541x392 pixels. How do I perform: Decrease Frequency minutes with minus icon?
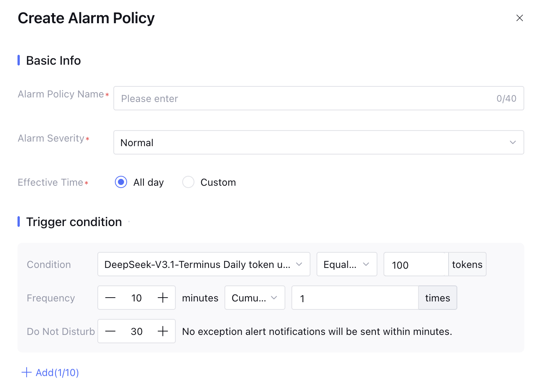tap(110, 298)
